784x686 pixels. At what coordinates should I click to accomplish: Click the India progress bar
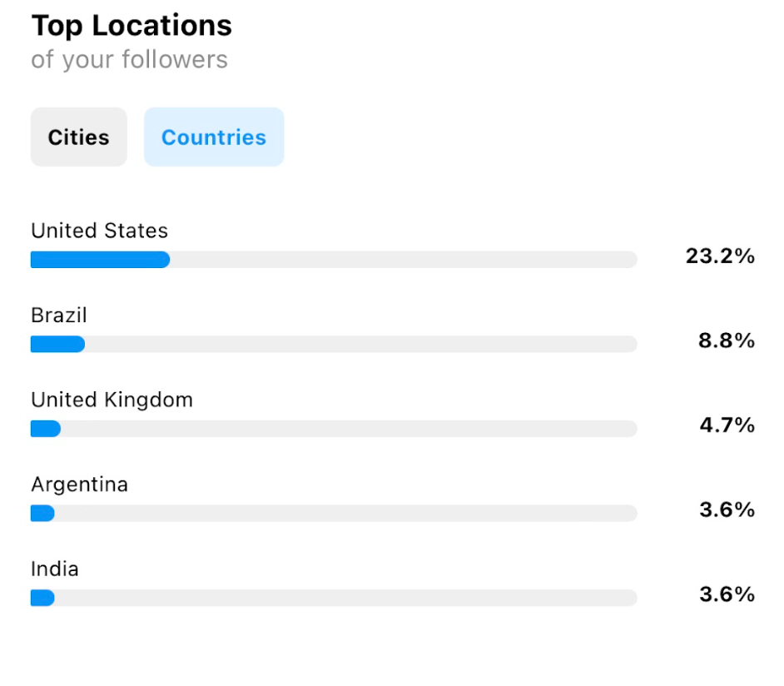tap(334, 598)
